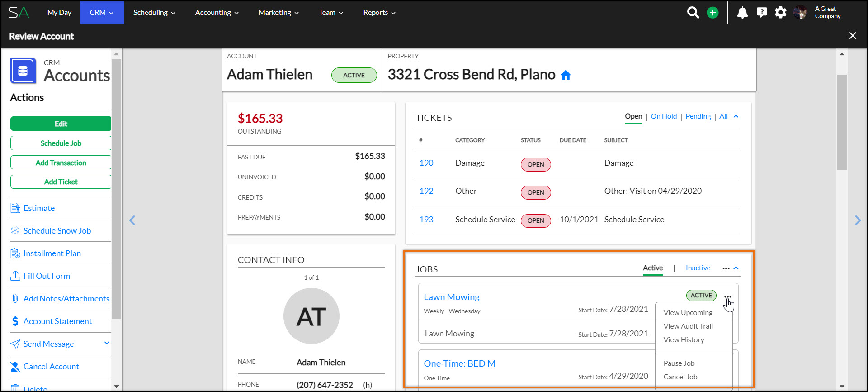Collapse the Jobs section chevron
The image size is (868, 392).
tap(736, 268)
